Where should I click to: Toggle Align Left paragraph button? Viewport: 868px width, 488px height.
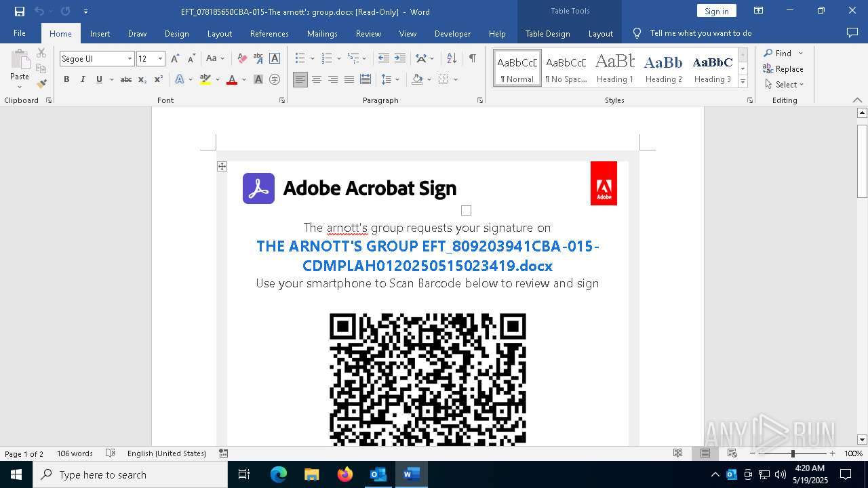tap(300, 79)
